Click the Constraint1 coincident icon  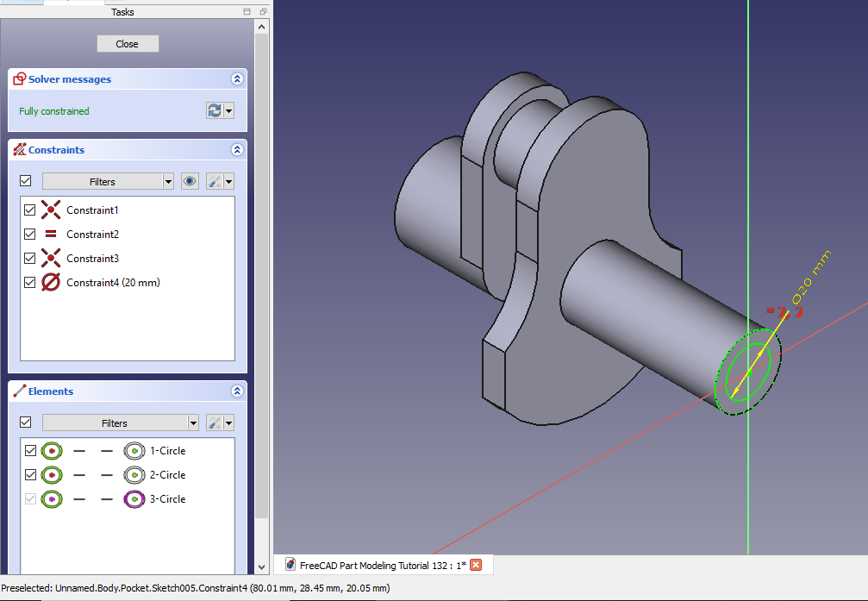point(51,210)
